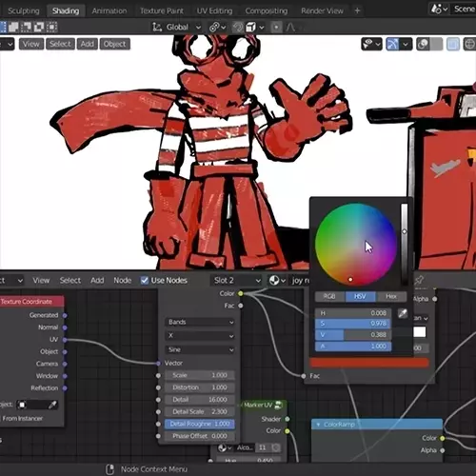Viewport: 476px width, 476px height.
Task: Select subtract selection mode icon
Action: (27, 28)
